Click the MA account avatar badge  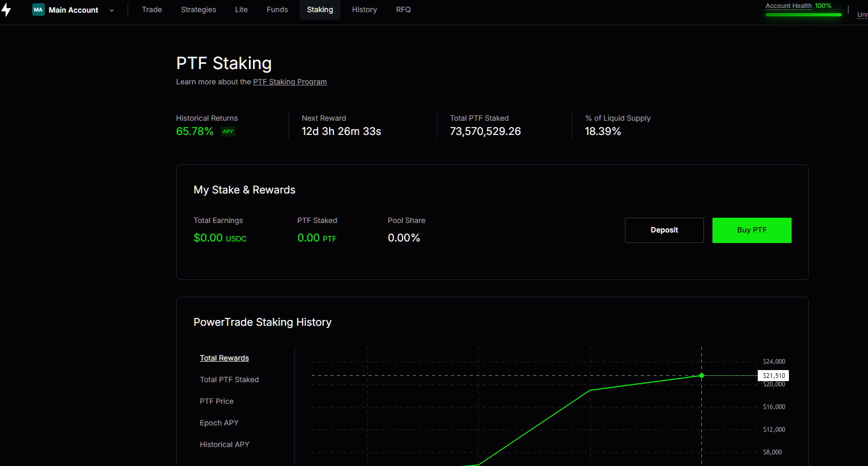point(38,10)
